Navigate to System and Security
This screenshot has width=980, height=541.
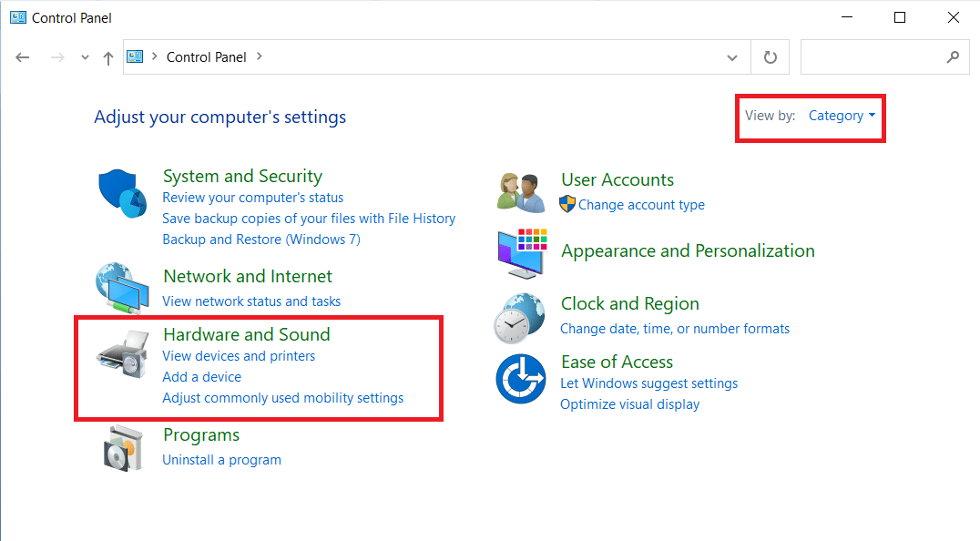coord(241,176)
